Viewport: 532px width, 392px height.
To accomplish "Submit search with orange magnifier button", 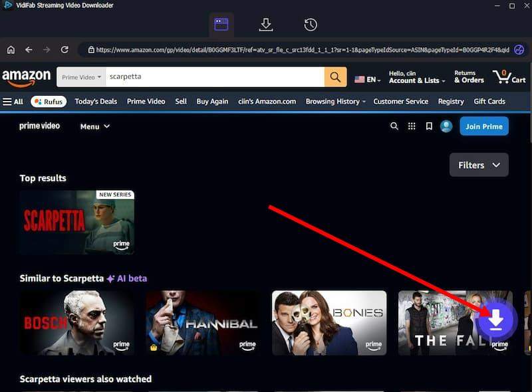I will [336, 77].
